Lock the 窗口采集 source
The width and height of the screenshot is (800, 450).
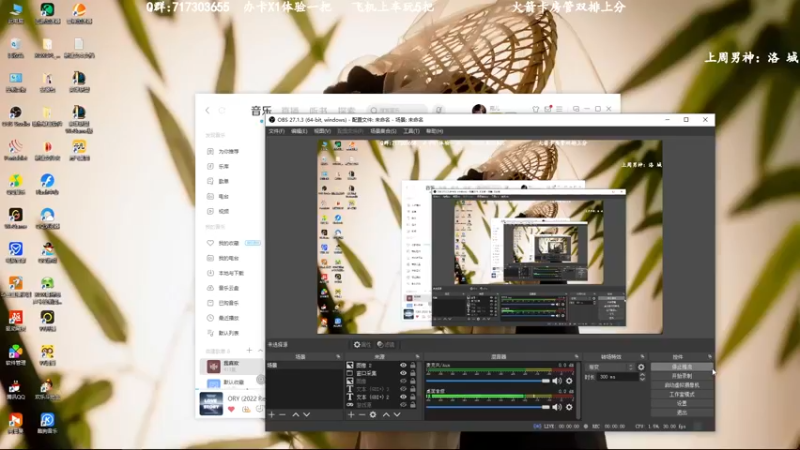coord(413,373)
